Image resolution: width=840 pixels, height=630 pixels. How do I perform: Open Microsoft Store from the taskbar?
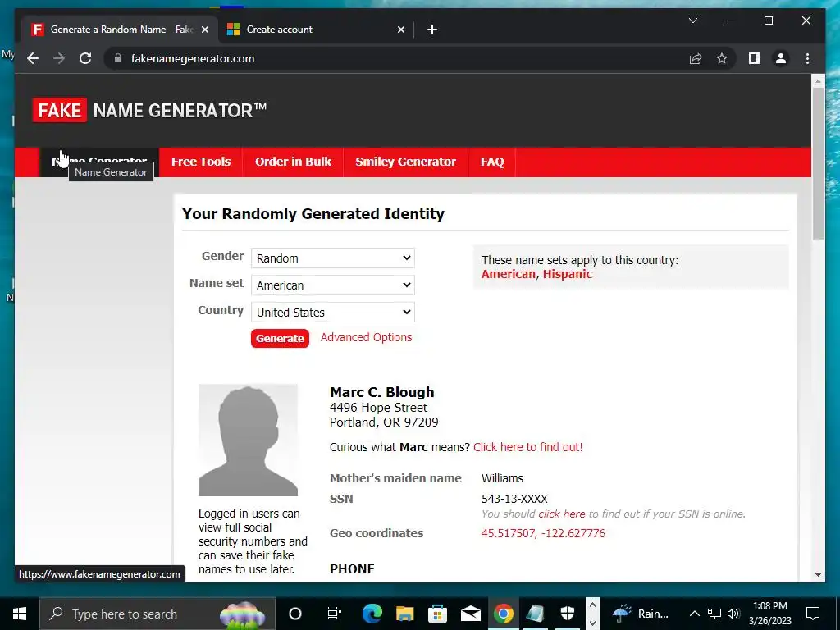tap(437, 614)
